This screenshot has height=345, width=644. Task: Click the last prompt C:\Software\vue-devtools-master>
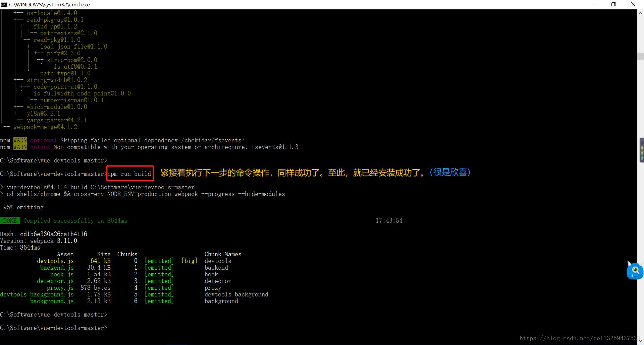(54, 328)
